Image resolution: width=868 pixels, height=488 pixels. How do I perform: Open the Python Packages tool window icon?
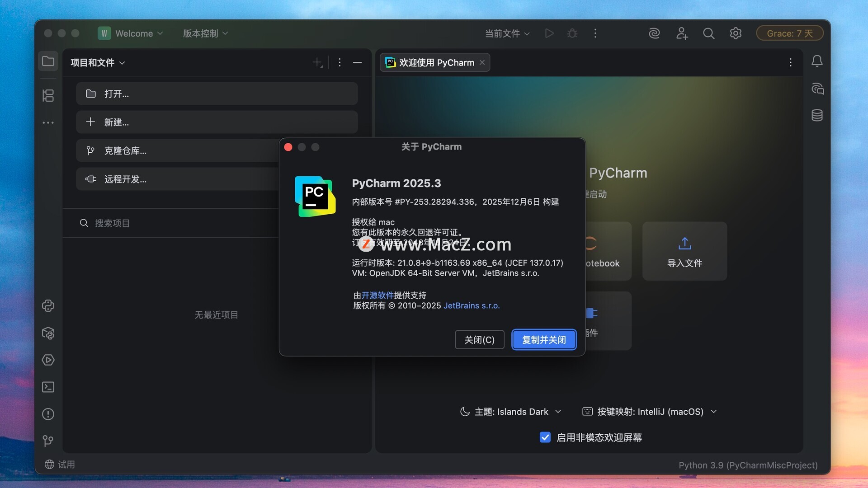coord(48,333)
